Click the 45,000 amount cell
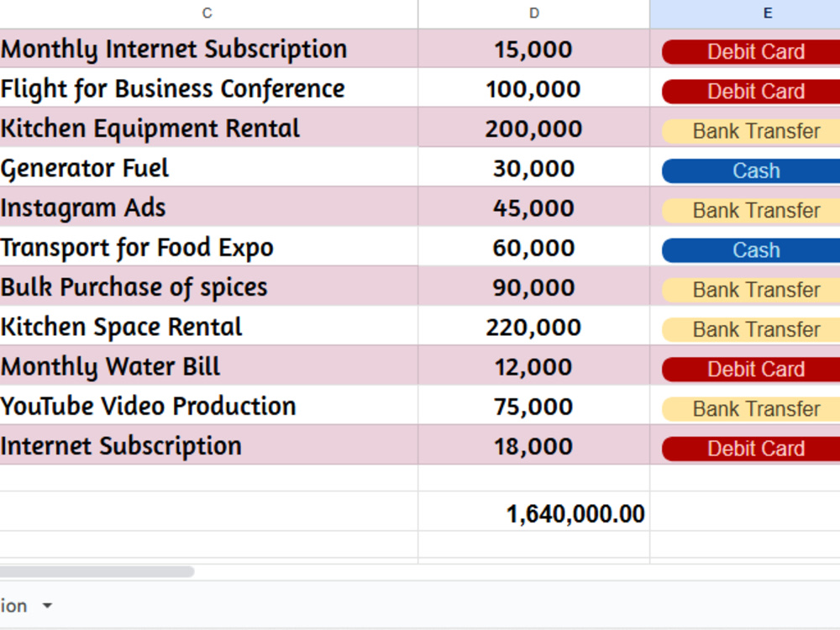 [533, 207]
